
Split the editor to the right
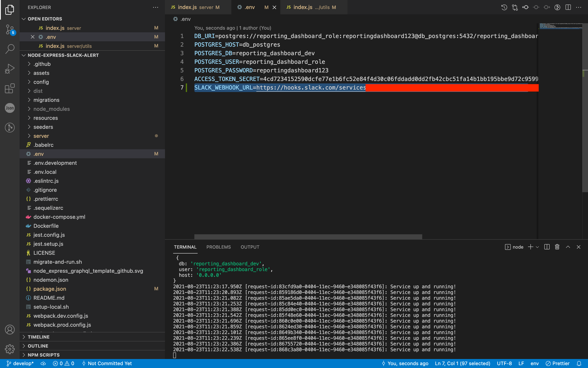[568, 7]
